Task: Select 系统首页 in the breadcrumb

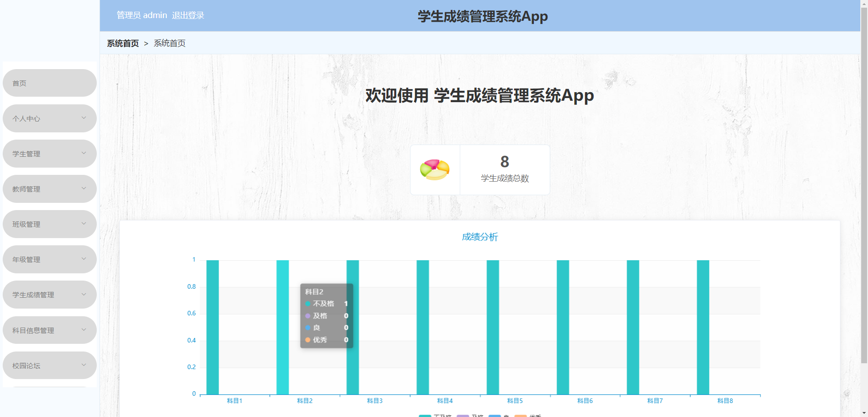Action: tap(123, 43)
